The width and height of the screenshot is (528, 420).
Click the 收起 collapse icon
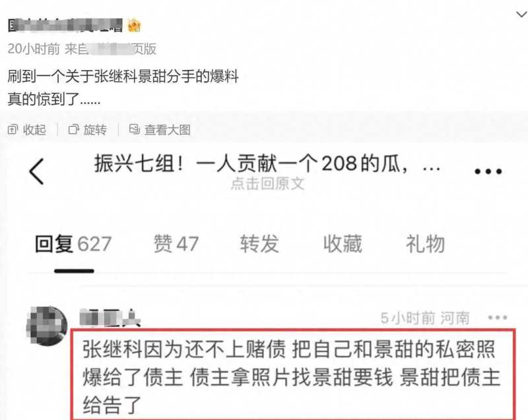[13, 129]
